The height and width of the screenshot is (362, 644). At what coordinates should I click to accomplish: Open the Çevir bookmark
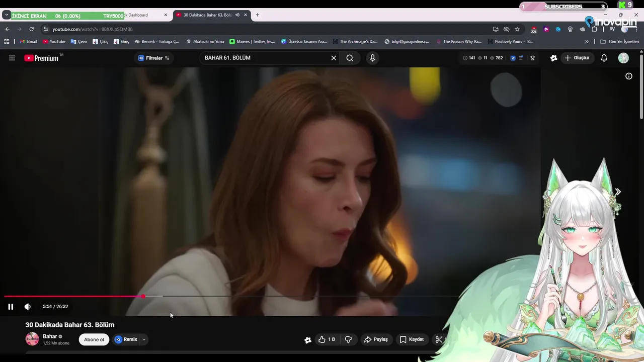[79, 42]
